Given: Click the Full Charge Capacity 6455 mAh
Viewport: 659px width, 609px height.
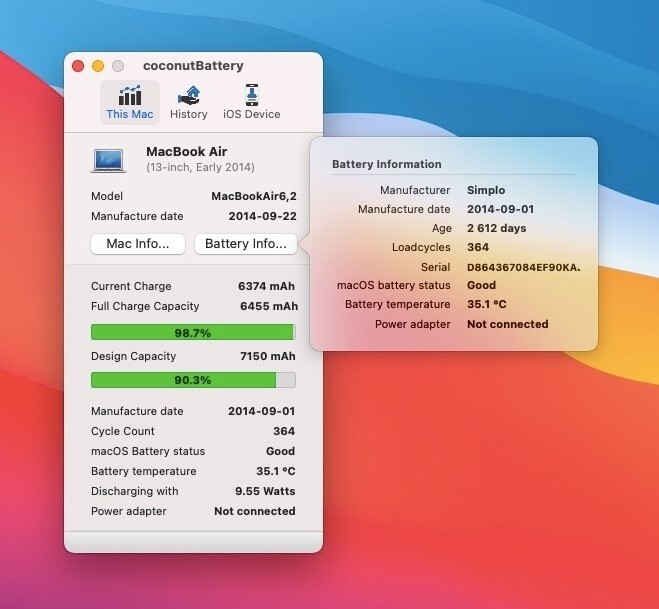Looking at the screenshot, I should pos(269,306).
